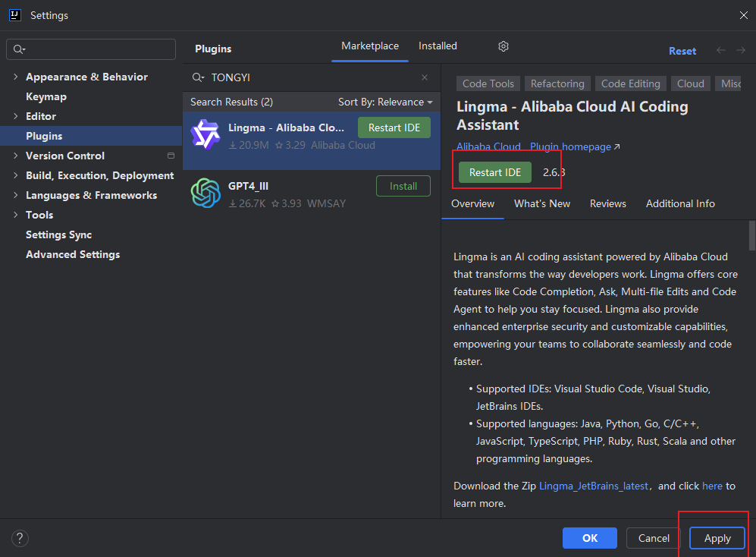The height and width of the screenshot is (557, 756).
Task: Expand the Editor settings node
Action: pos(15,116)
